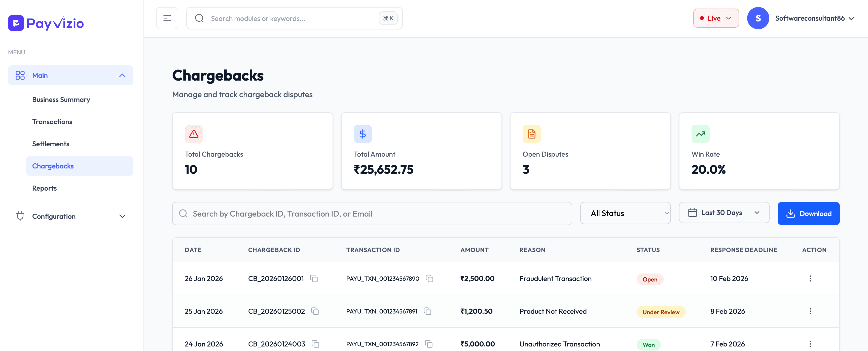Image resolution: width=868 pixels, height=351 pixels.
Task: Open the All Status filter dropdown
Action: click(625, 213)
